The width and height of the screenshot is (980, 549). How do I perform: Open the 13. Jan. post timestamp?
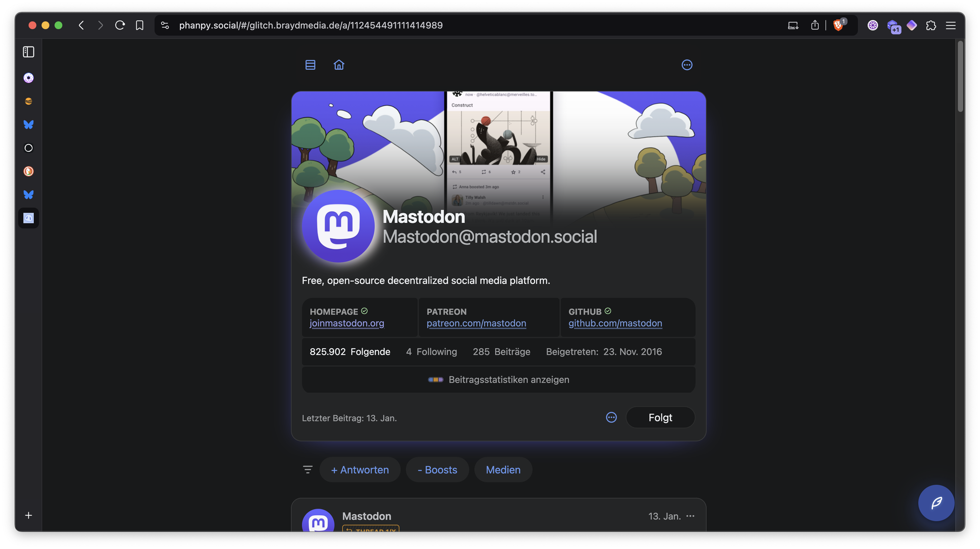coord(664,516)
